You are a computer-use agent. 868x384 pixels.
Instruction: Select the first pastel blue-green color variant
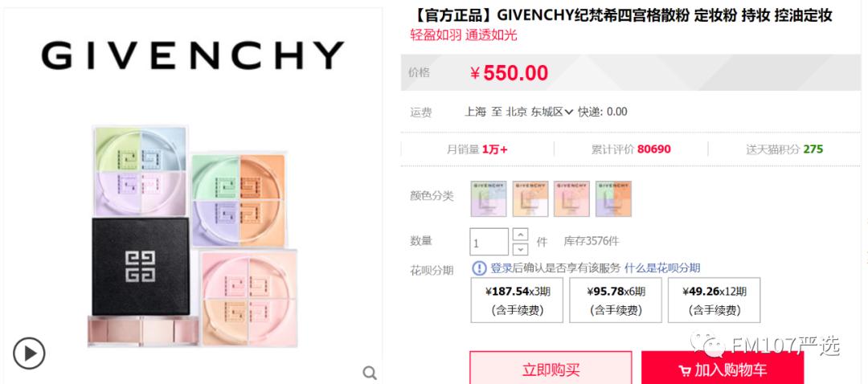click(x=489, y=198)
